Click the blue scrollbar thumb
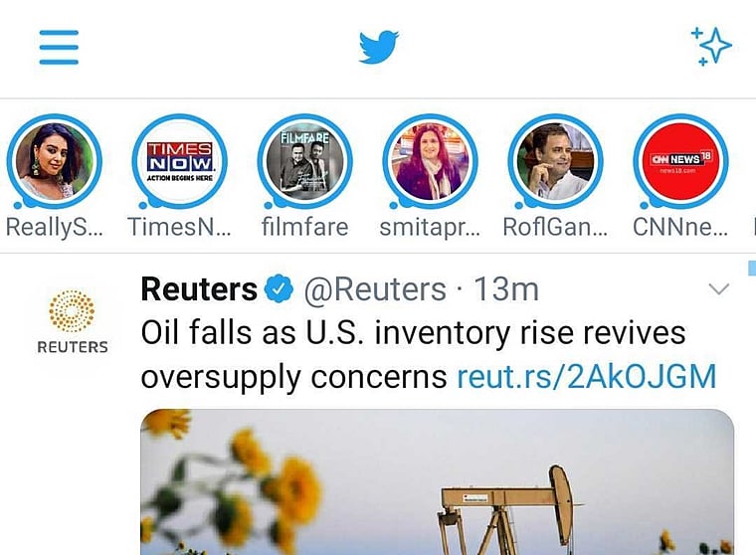The height and width of the screenshot is (555, 756). coord(751,267)
